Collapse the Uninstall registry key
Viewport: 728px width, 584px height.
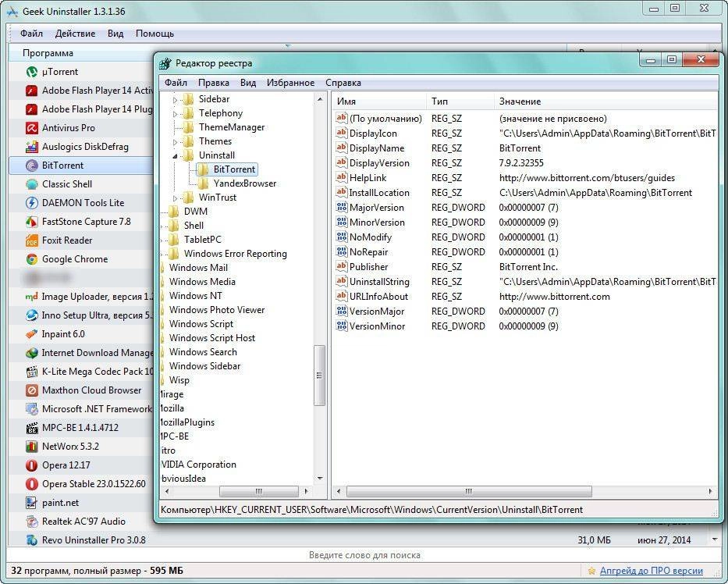pyautogui.click(x=175, y=155)
